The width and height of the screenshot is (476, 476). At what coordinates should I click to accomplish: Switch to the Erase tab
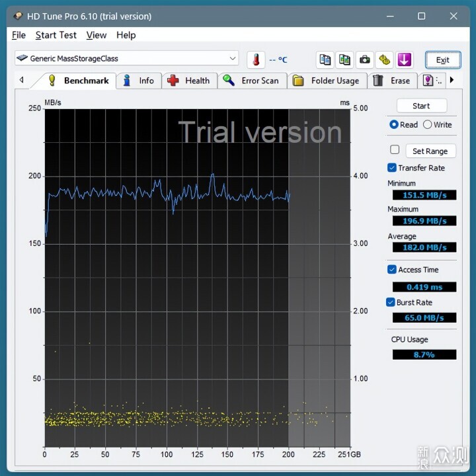(392, 81)
